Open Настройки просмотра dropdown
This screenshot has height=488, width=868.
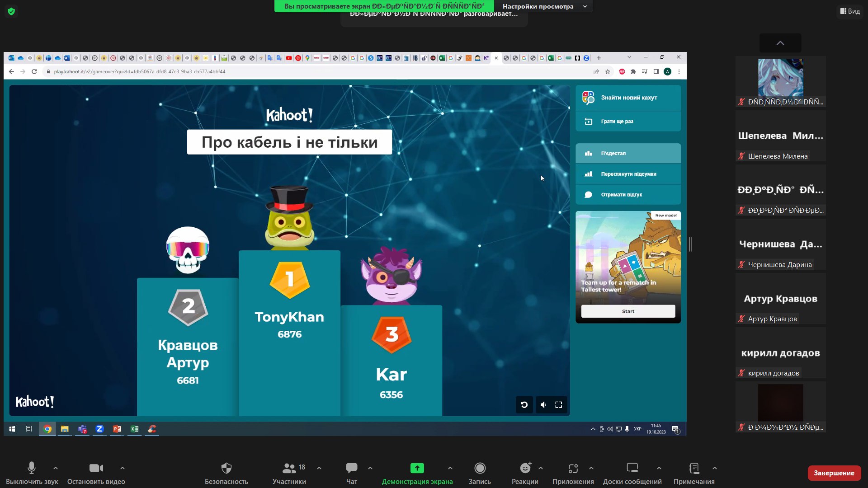[543, 6]
